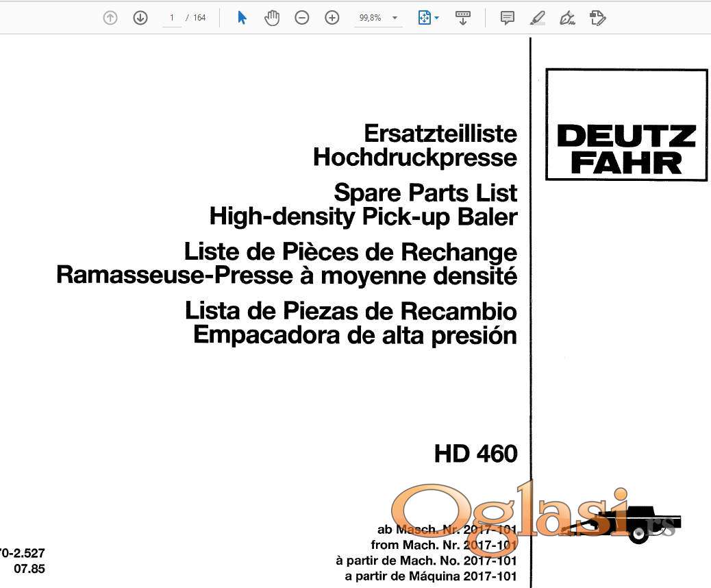Click the 'Lista de Piezas de Recambio' heading
The image size is (711, 588).
click(351, 310)
